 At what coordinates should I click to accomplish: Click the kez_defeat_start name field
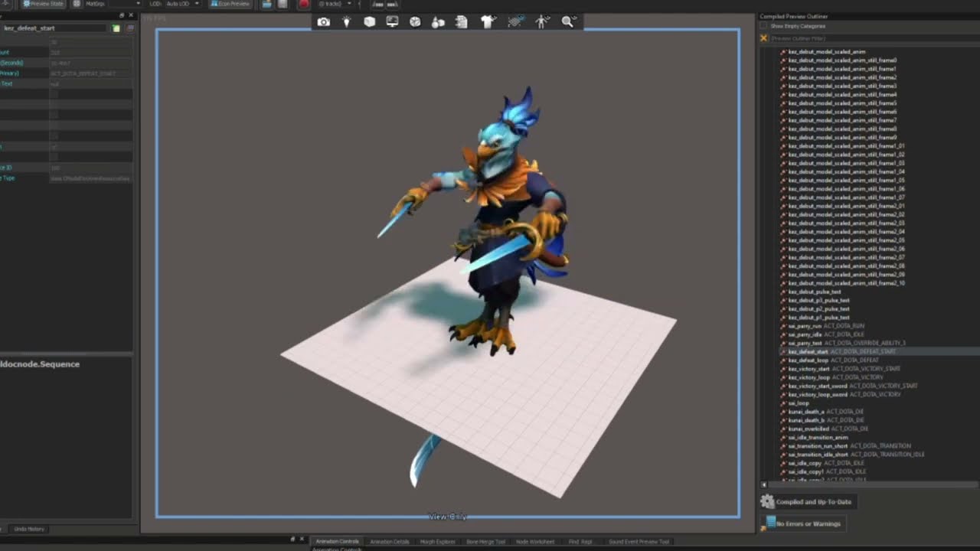(55, 28)
